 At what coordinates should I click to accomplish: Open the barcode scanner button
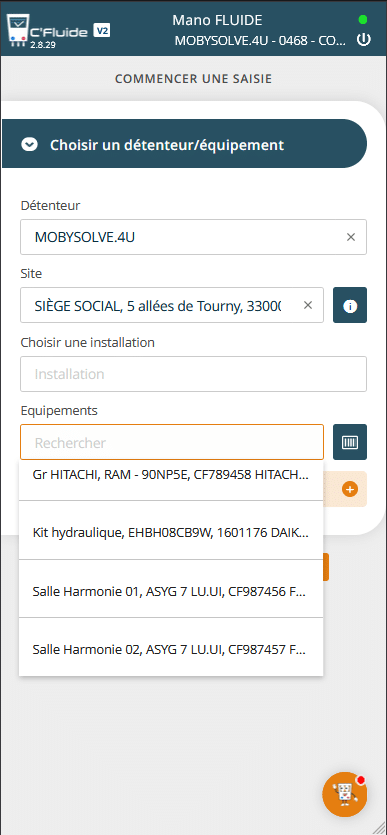[x=350, y=442]
